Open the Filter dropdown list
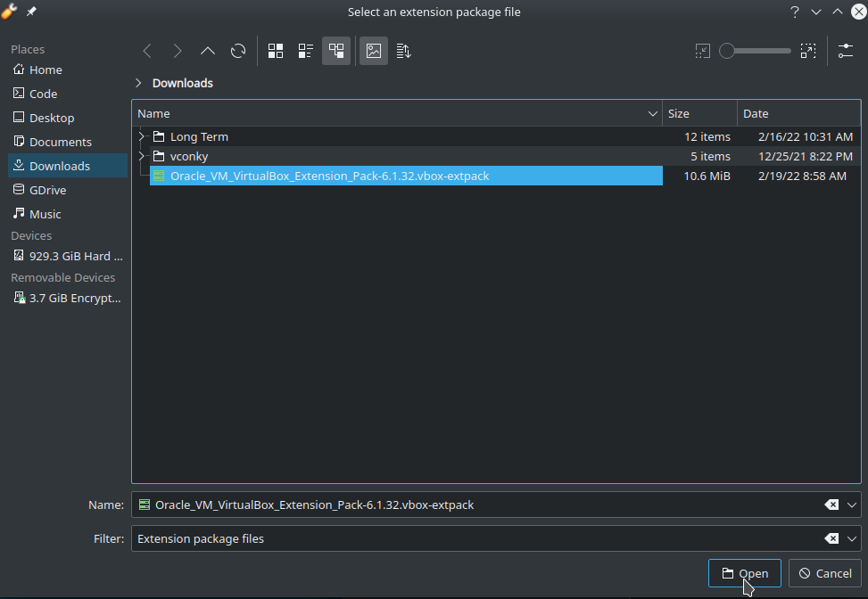 pos(852,538)
